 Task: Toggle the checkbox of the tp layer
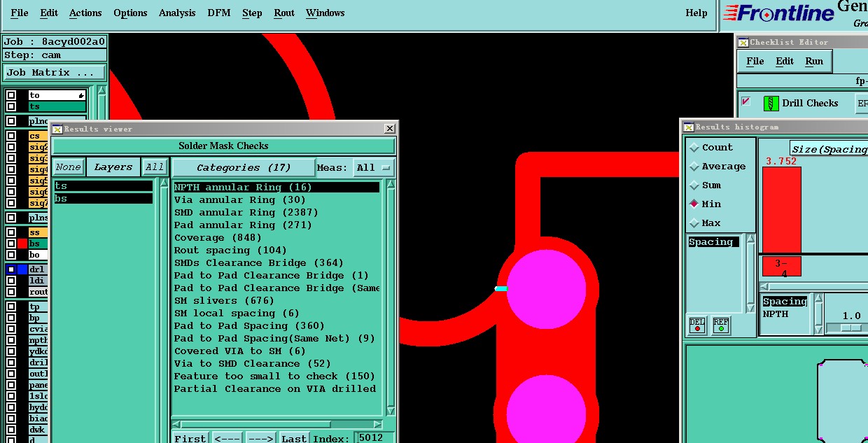pyautogui.click(x=11, y=307)
